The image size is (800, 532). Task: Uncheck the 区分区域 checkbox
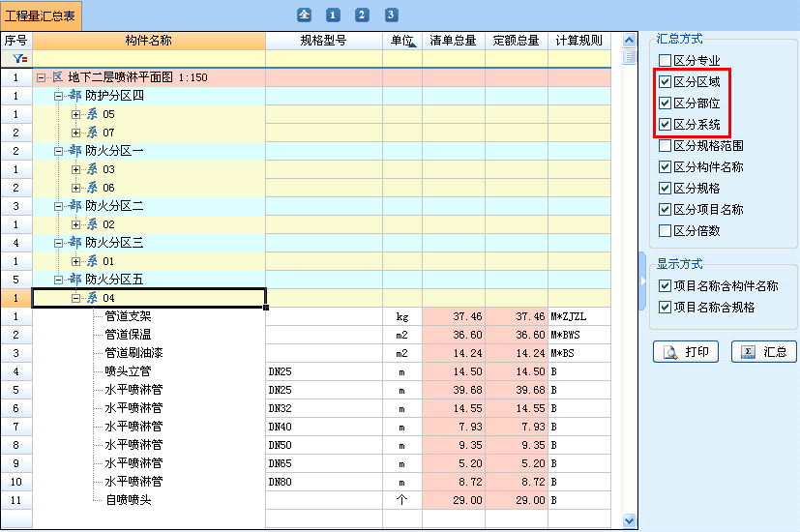[665, 82]
